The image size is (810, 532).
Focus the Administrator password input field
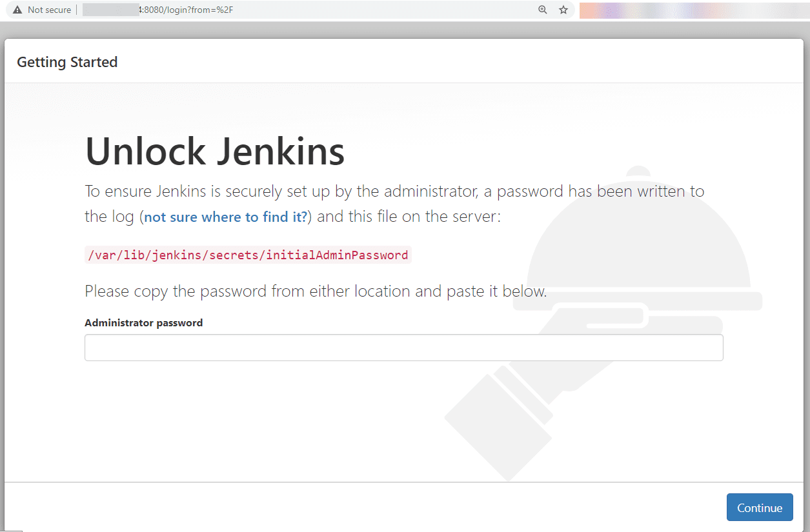(403, 348)
